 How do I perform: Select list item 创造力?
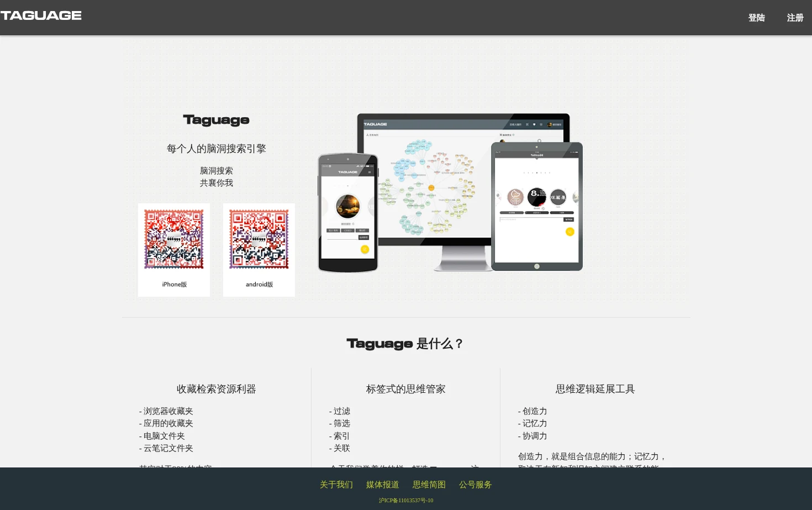[x=532, y=411]
